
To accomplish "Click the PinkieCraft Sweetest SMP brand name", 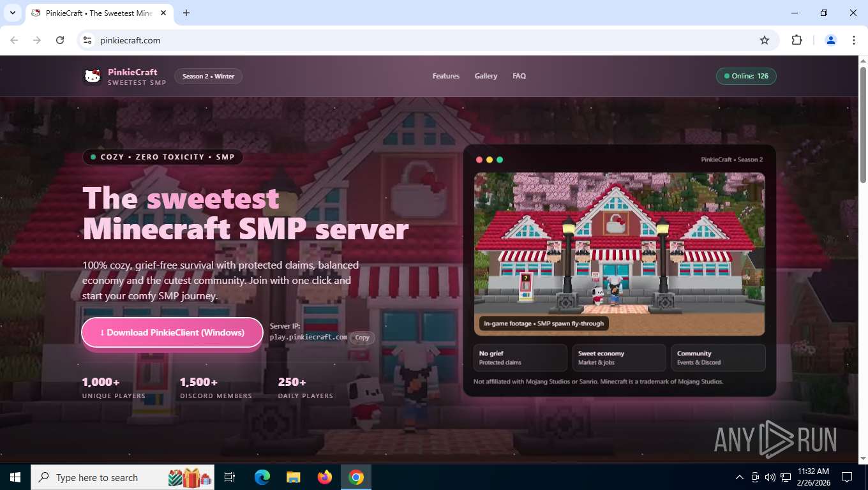I will pos(137,77).
